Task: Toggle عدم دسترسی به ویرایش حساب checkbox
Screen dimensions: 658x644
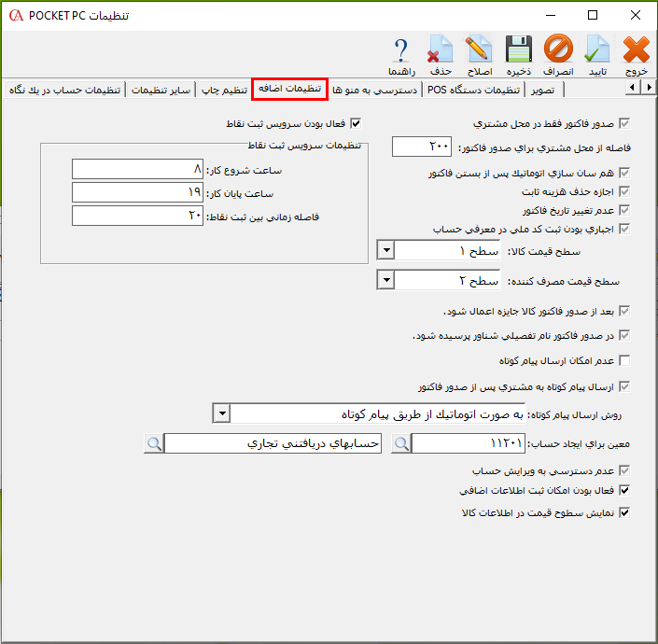Action: (624, 470)
